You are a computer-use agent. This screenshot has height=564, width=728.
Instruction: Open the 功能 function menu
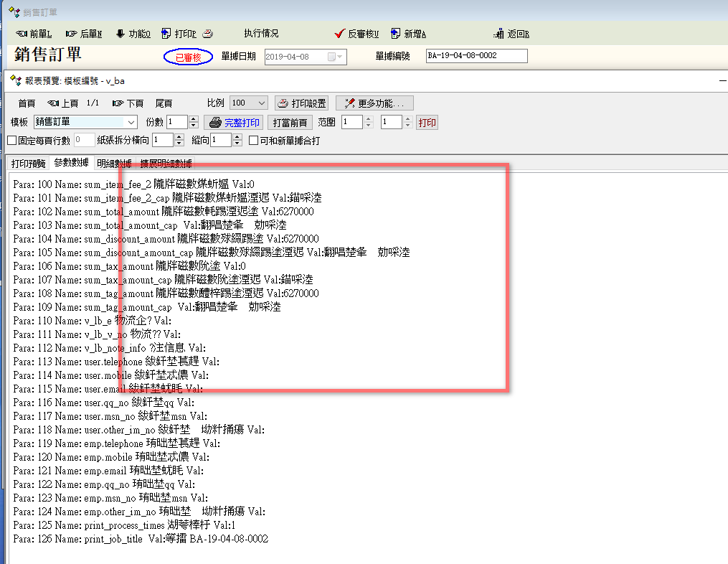[x=120, y=34]
